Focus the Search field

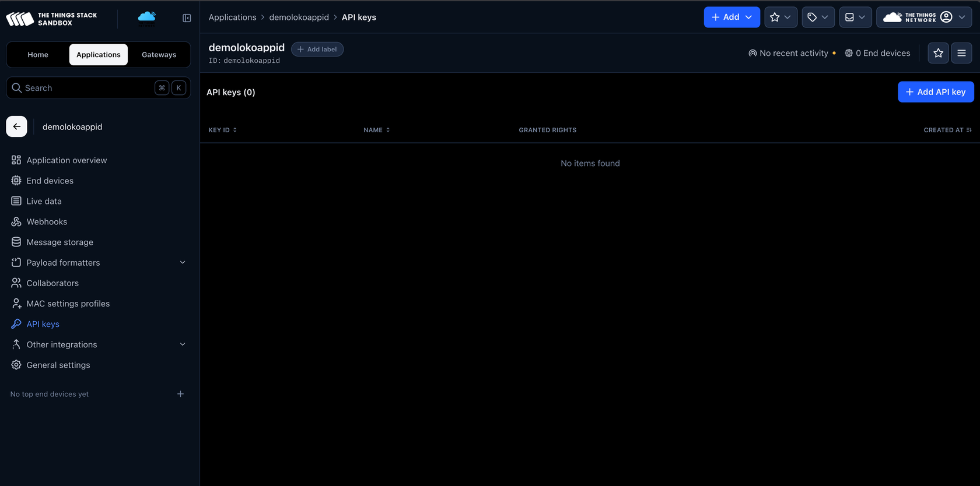[99, 88]
